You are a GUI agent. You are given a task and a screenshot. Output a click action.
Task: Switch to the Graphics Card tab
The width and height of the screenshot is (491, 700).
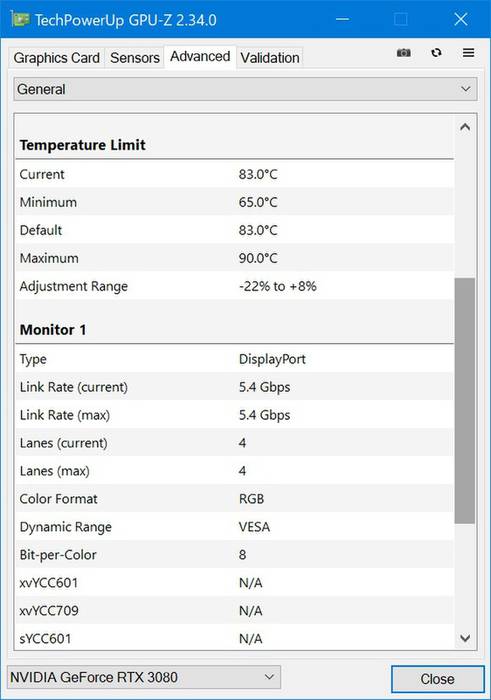click(56, 58)
